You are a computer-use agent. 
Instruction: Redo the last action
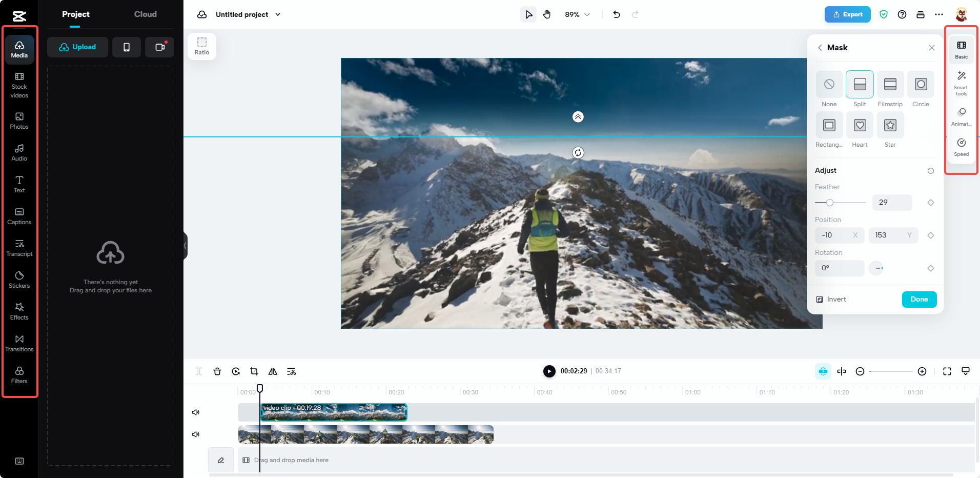pyautogui.click(x=635, y=14)
